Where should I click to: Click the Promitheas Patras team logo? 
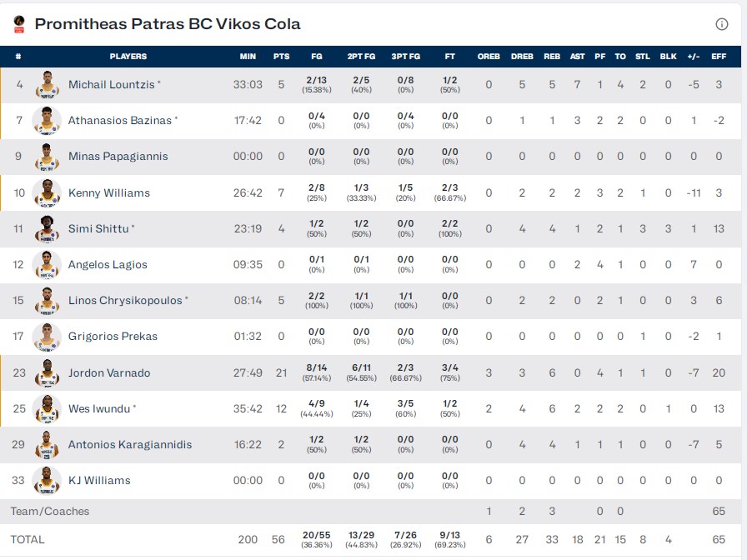click(19, 24)
